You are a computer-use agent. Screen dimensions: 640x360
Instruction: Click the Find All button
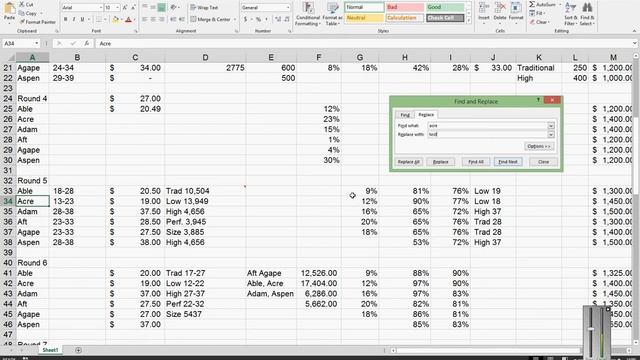tap(476, 162)
